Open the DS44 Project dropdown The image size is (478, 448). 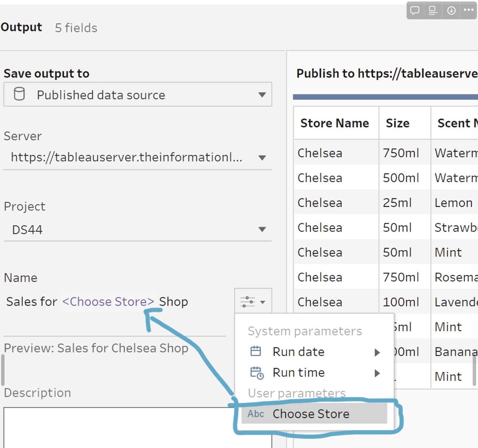click(262, 229)
